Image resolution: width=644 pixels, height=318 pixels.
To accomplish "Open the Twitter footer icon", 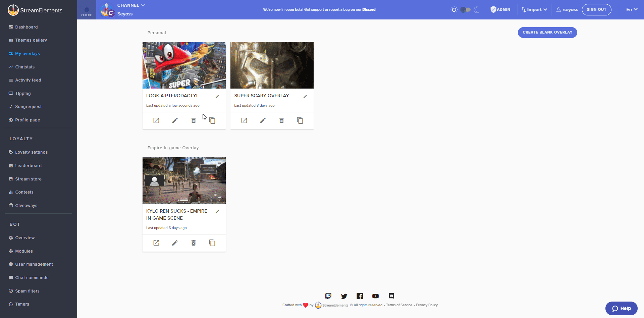I will pyautogui.click(x=344, y=296).
